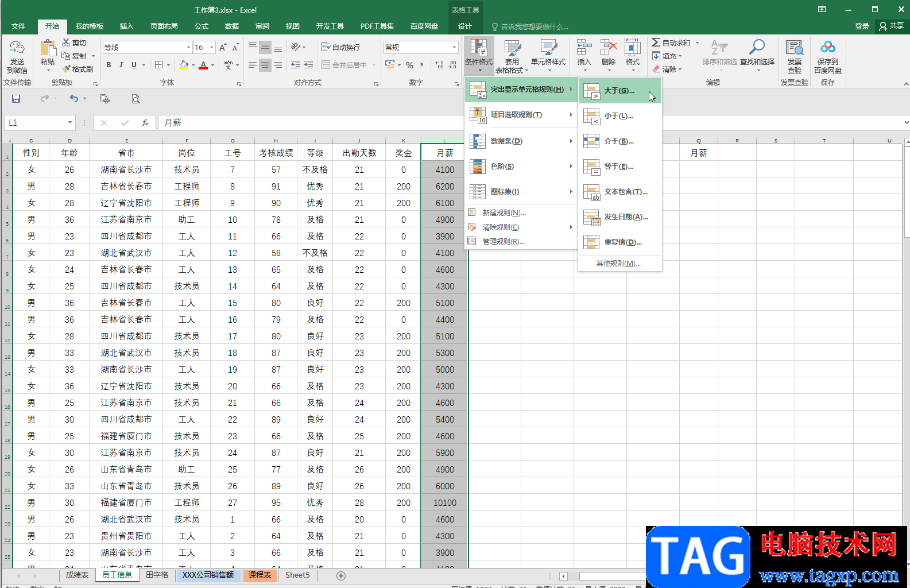910x588 pixels.
Task: Click 其他规则(M) more rules
Action: coord(619,263)
